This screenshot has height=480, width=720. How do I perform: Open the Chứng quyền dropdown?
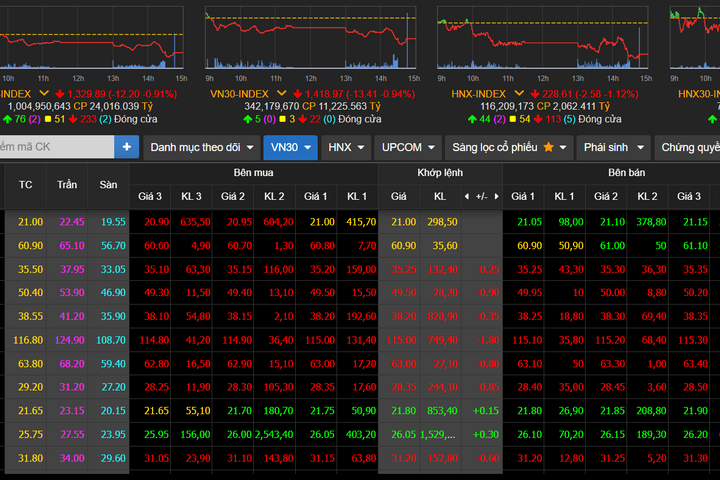687,147
